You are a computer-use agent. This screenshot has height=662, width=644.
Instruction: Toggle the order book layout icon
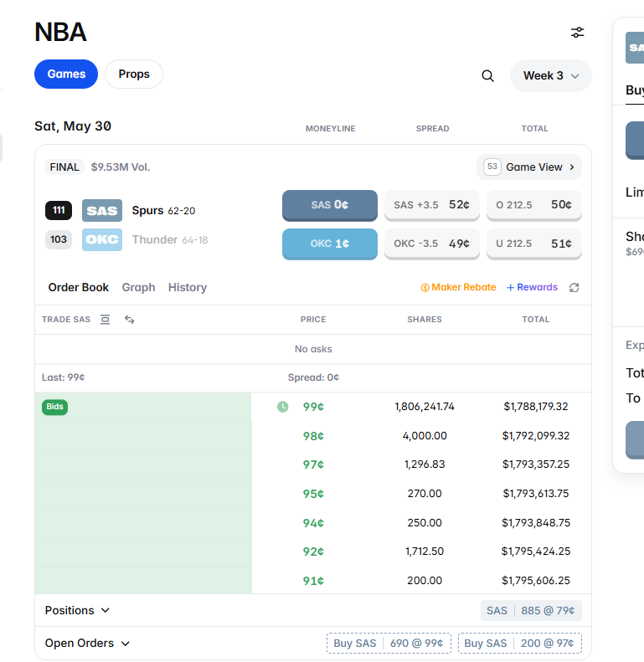106,320
